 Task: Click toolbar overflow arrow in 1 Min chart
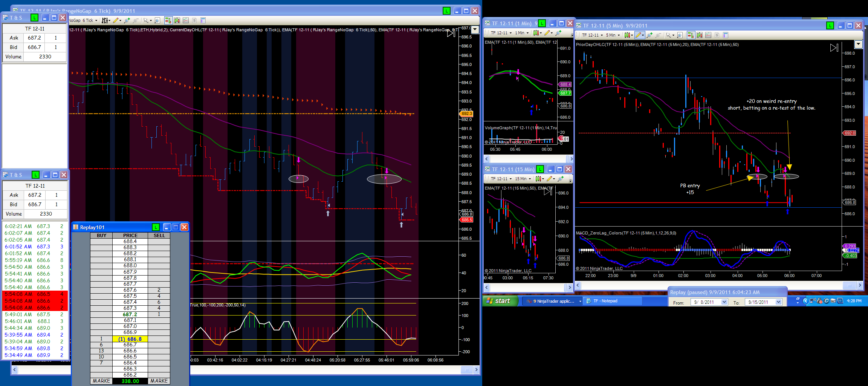click(572, 34)
